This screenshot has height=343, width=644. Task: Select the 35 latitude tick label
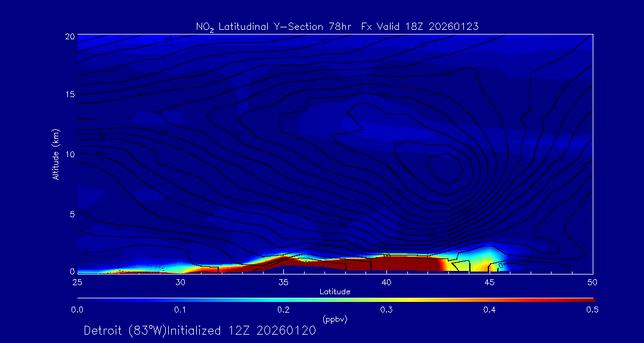coord(283,282)
